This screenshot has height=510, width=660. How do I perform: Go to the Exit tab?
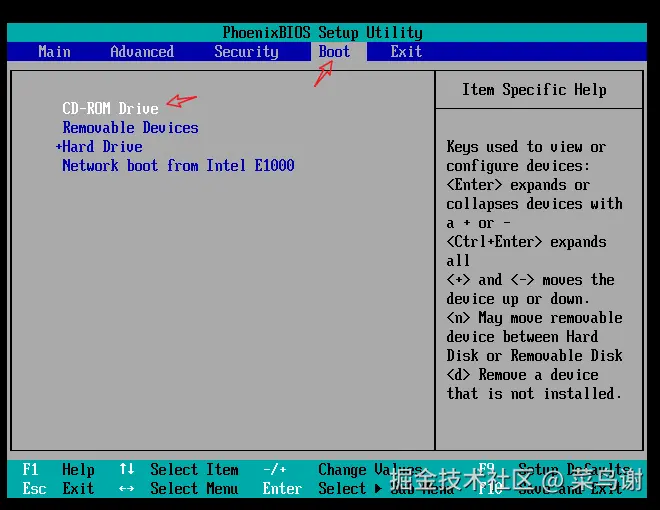[406, 51]
